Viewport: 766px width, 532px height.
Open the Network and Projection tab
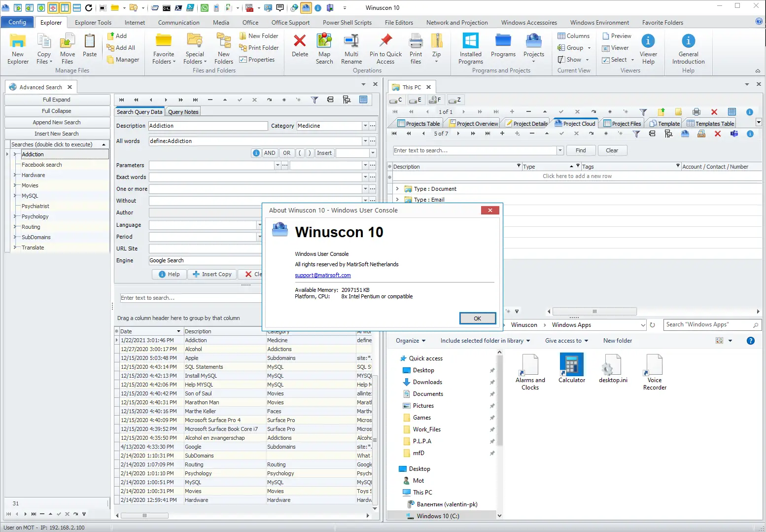pos(457,23)
